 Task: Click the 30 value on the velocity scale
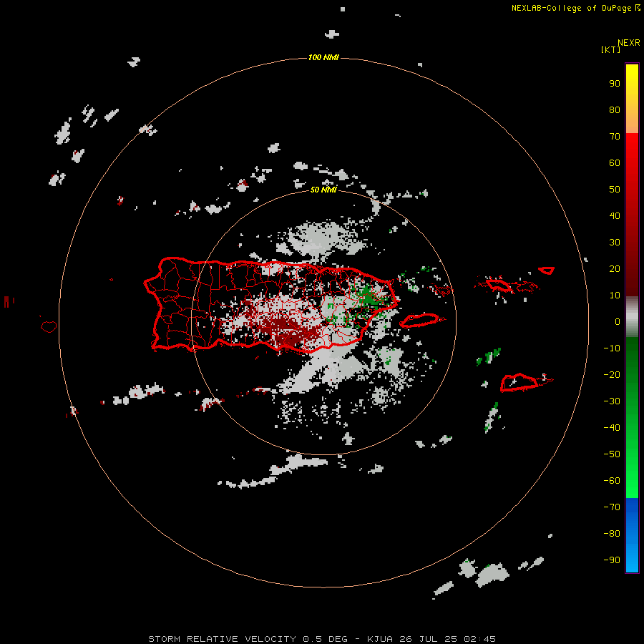(x=615, y=243)
